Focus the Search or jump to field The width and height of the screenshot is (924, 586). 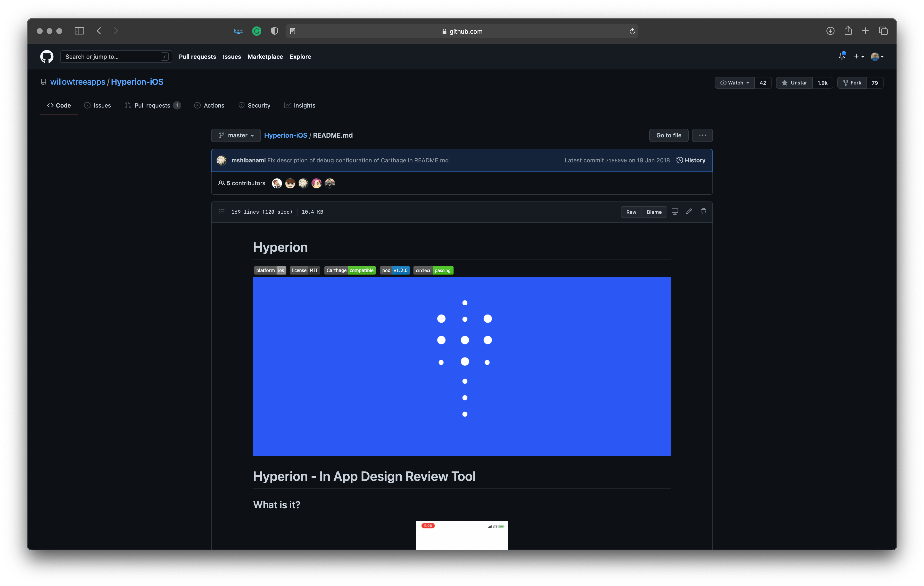tap(116, 57)
